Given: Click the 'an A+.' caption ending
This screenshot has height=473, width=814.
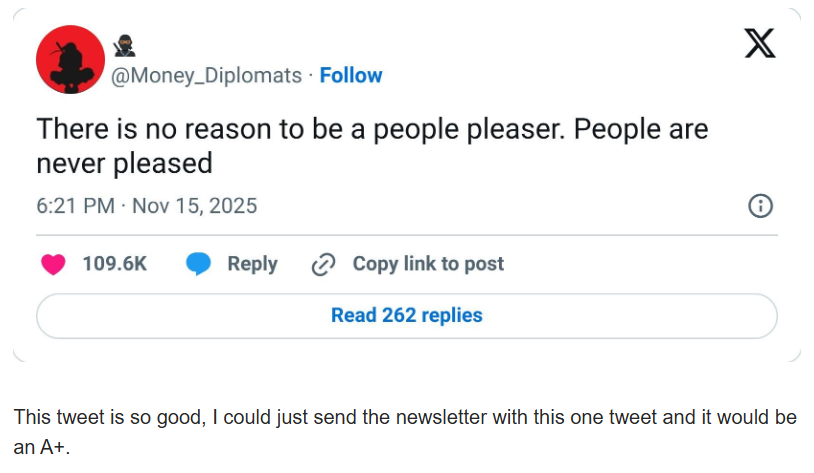Looking at the screenshot, I should coord(40,448).
